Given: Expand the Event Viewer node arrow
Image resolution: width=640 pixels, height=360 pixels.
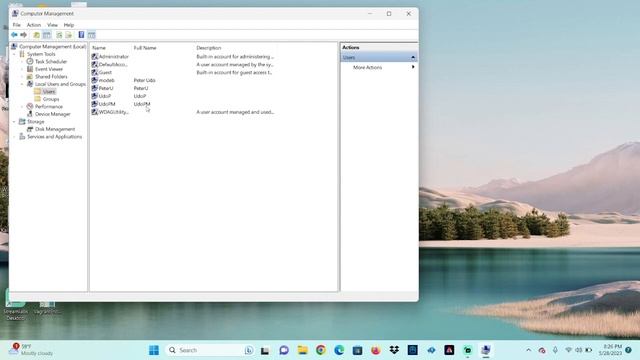Looking at the screenshot, I should coord(22,69).
